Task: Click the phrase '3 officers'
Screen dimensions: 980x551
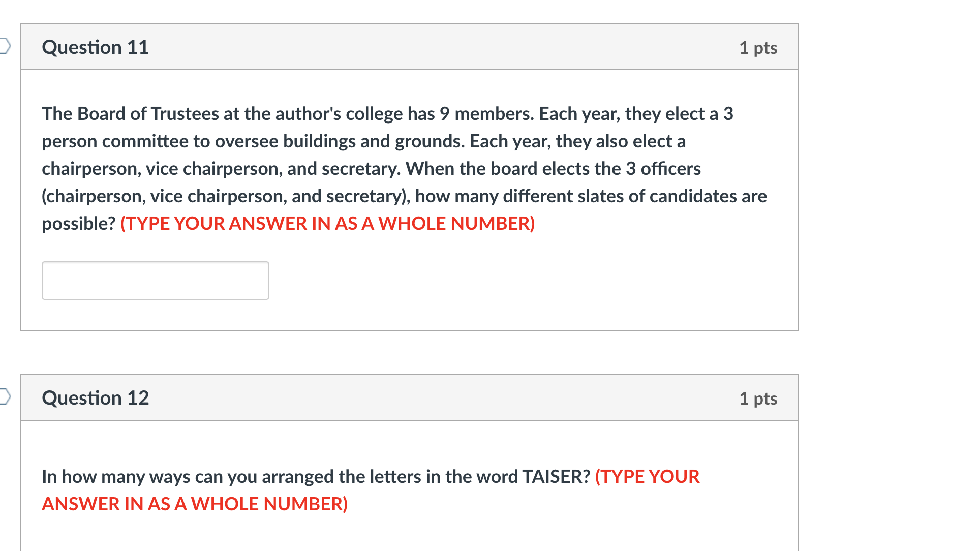Action: [x=663, y=169]
